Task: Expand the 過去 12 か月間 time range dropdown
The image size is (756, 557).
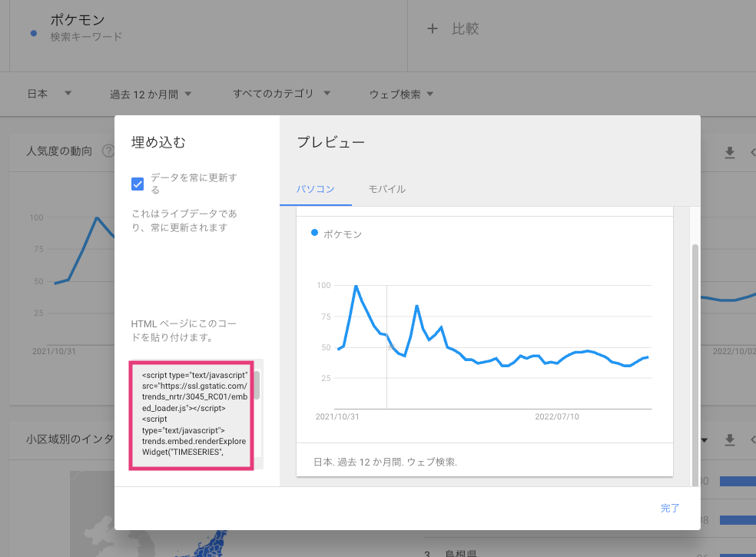Action: tap(151, 94)
